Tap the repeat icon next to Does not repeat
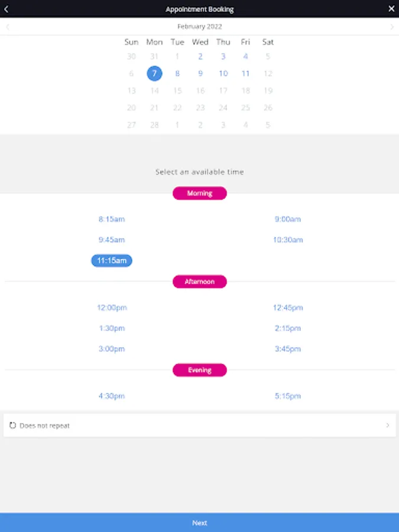 [13, 425]
